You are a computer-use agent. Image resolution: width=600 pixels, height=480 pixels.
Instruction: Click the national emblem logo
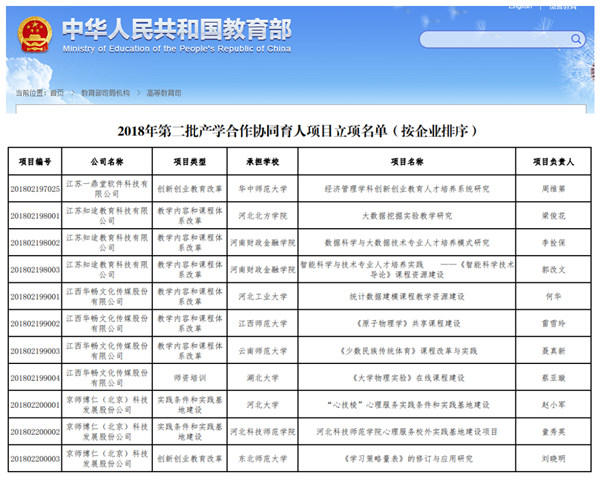34,35
